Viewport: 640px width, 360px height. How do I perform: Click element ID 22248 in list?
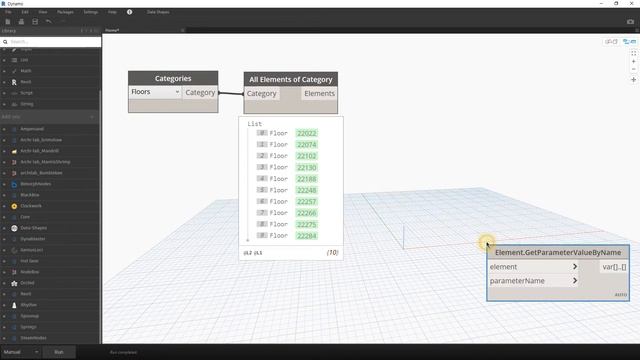coord(307,190)
